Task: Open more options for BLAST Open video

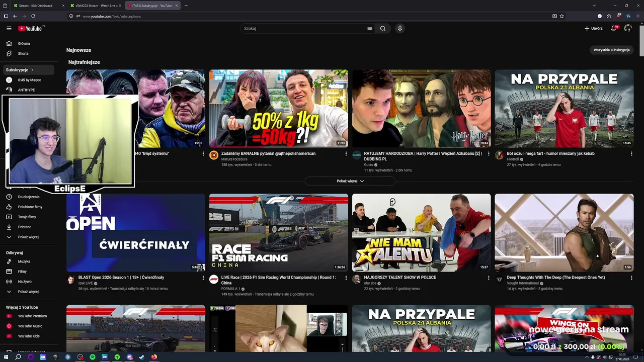Action: click(203, 278)
